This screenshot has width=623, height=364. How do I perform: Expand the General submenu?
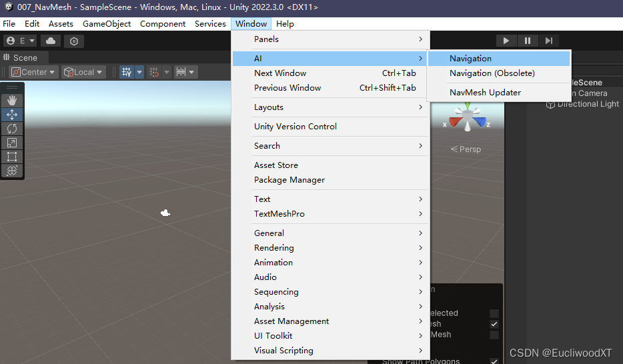pyautogui.click(x=331, y=233)
